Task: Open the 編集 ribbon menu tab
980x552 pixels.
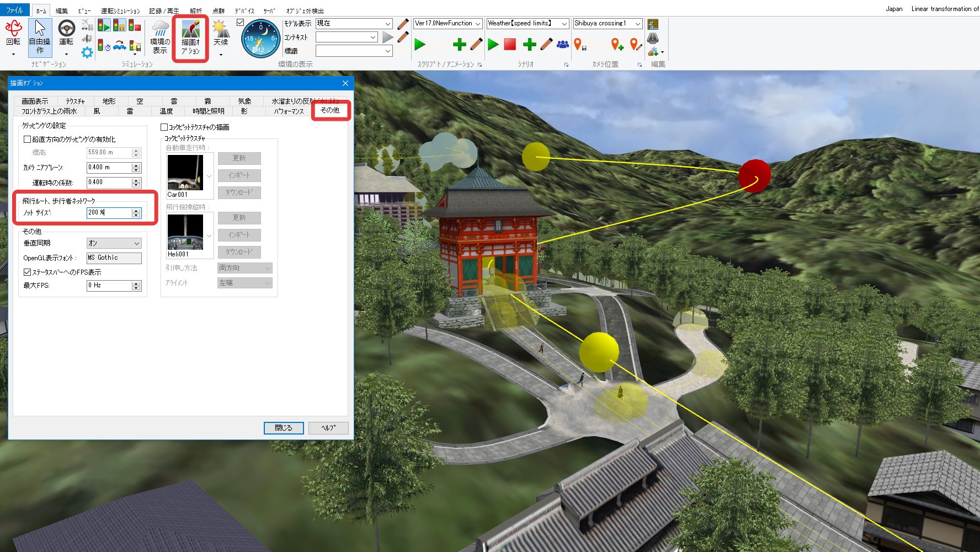Action: click(62, 10)
